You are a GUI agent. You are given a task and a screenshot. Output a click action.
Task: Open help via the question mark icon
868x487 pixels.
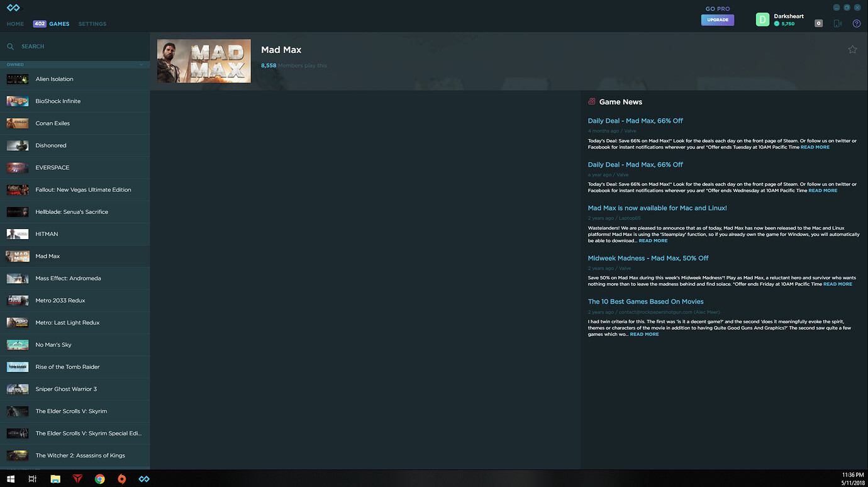coord(856,23)
